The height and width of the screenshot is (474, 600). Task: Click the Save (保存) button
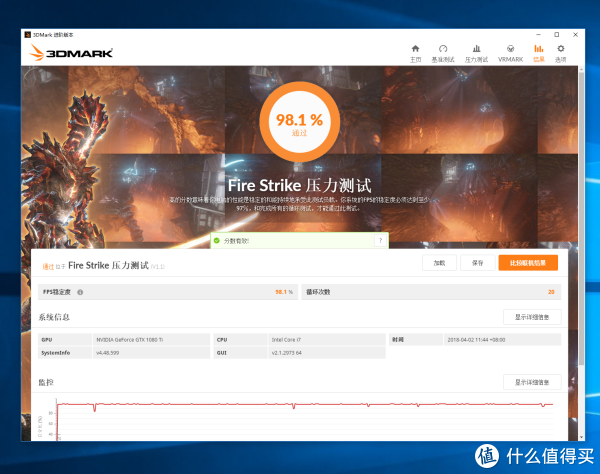pyautogui.click(x=478, y=263)
